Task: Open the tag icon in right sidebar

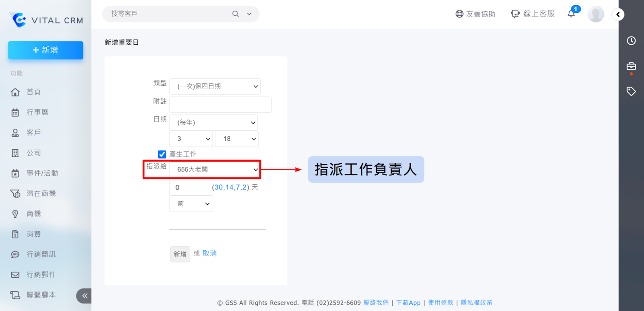Action: point(631,91)
